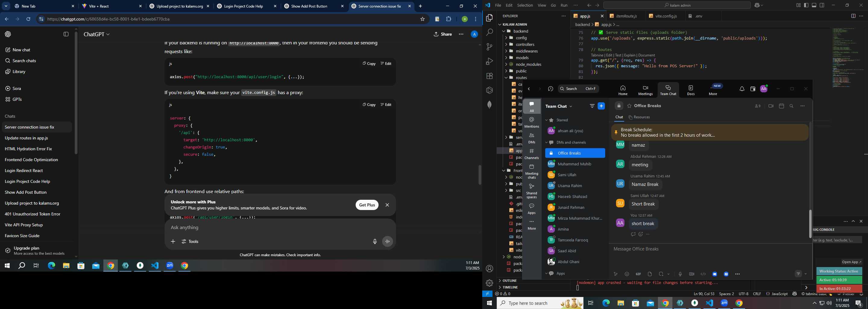Open Shared spaces in Zoom sidebar
Screen dimensions: 868x309
pos(532,191)
